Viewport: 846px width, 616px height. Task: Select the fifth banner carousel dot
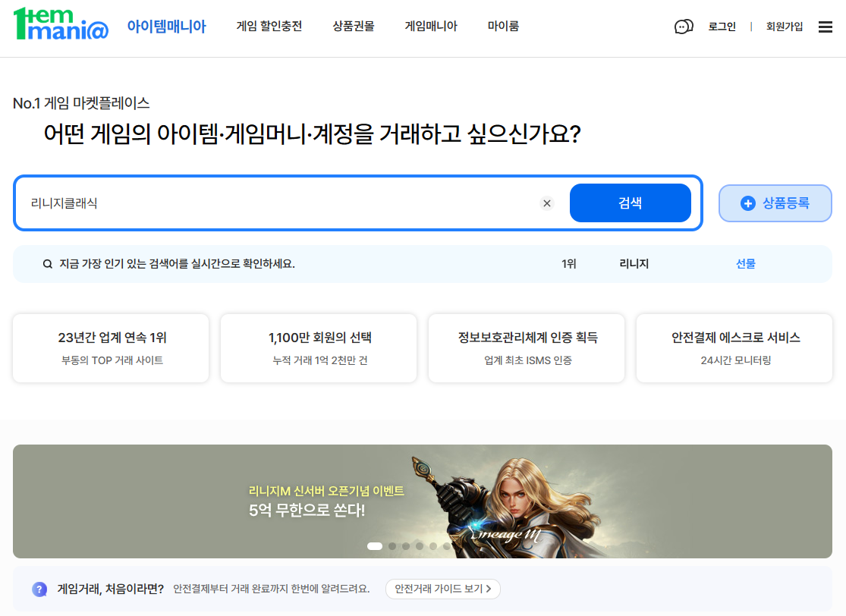tap(432, 546)
